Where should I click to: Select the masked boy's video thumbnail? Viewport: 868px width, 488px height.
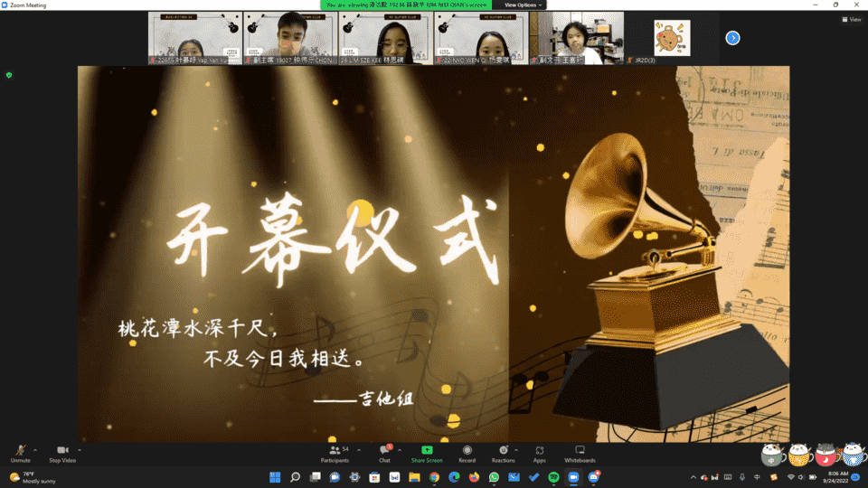290,38
